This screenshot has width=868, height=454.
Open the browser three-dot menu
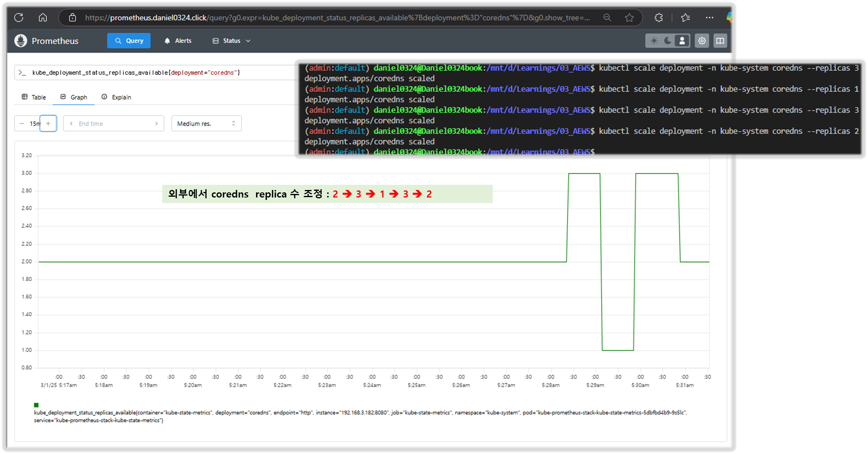point(709,17)
